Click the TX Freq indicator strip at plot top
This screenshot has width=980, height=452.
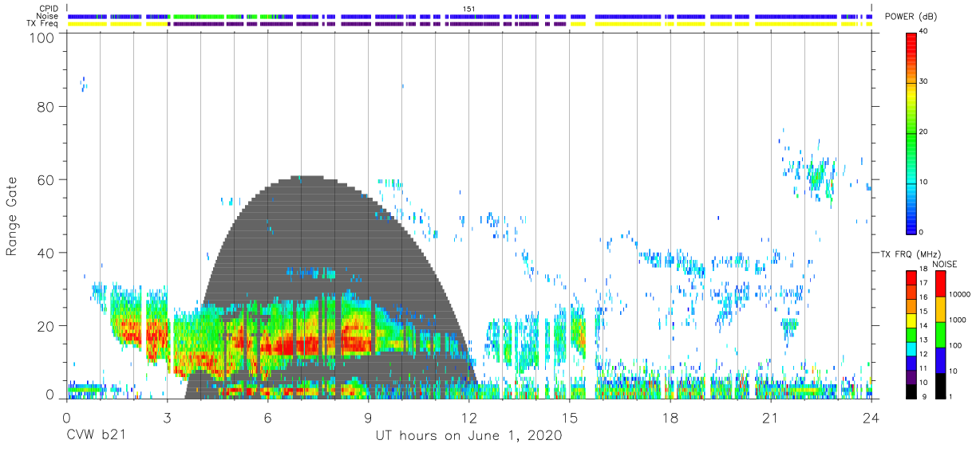(x=471, y=24)
